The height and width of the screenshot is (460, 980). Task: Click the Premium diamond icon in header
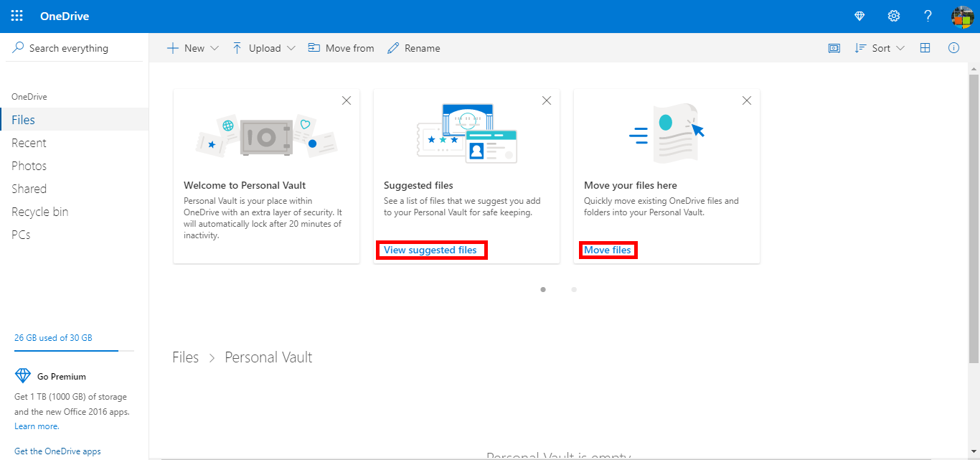click(x=859, y=16)
